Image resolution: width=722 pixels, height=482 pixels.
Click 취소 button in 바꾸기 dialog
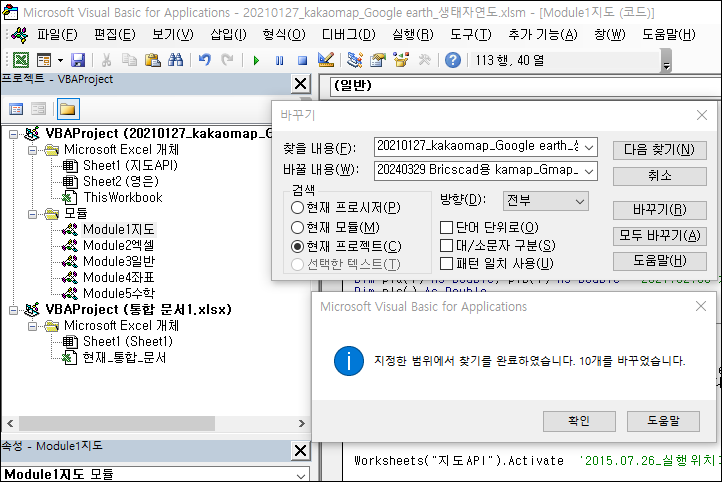click(x=659, y=176)
